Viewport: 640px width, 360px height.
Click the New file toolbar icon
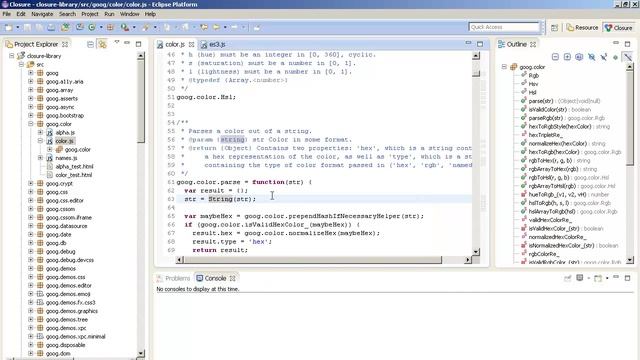tap(8, 27)
